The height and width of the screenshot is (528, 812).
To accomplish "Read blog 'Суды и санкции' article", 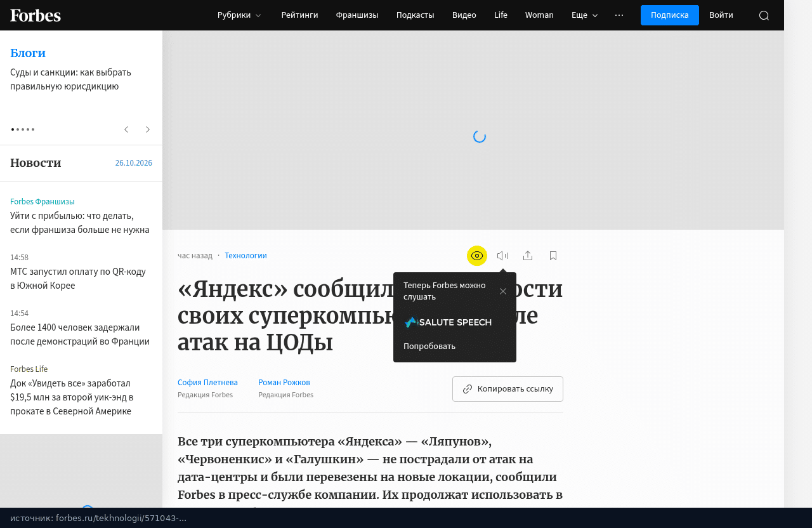I will [70, 79].
